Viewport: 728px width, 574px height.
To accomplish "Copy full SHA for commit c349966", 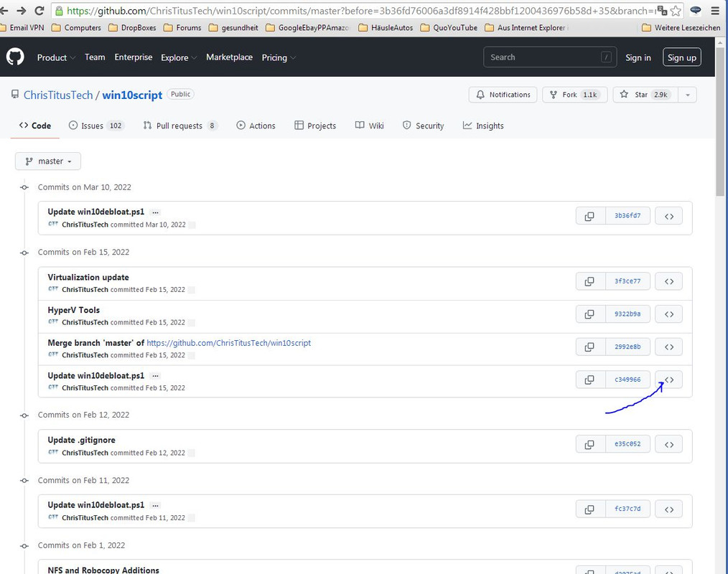I will click(590, 380).
